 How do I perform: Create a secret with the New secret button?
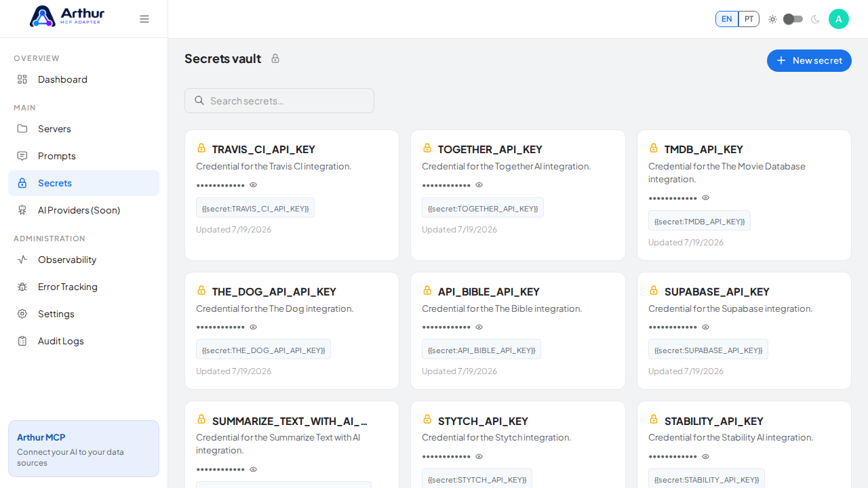tap(809, 60)
